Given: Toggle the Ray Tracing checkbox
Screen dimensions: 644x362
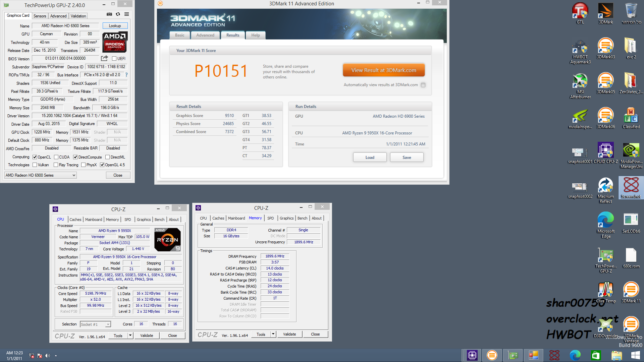Looking at the screenshot, I should point(56,165).
